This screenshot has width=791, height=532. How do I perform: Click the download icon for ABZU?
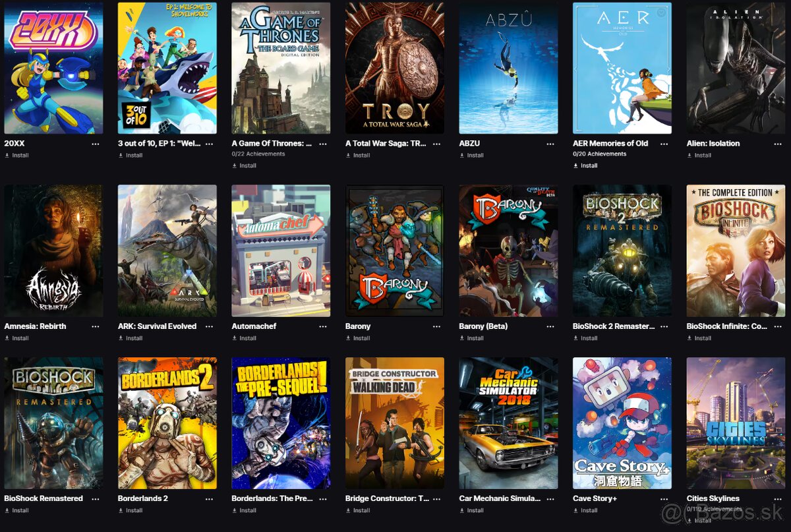[463, 156]
